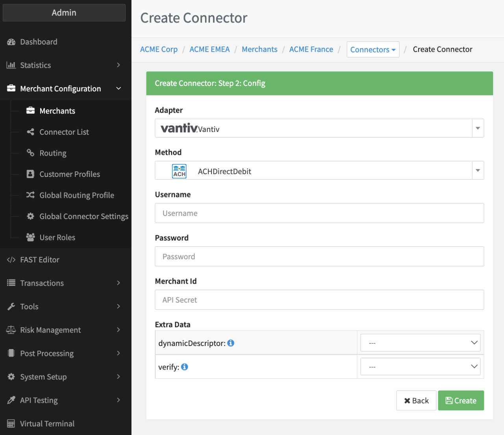Click the API Testing eyedropper icon

point(11,400)
